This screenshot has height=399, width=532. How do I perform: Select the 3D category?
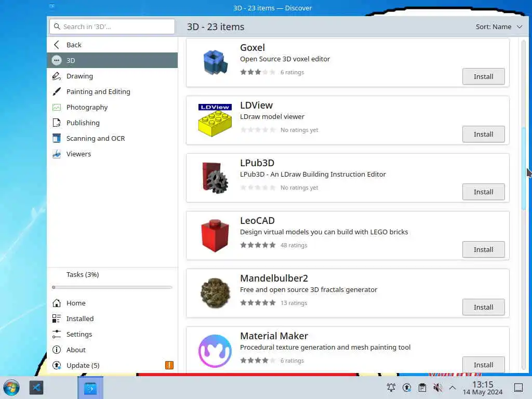pyautogui.click(x=112, y=60)
